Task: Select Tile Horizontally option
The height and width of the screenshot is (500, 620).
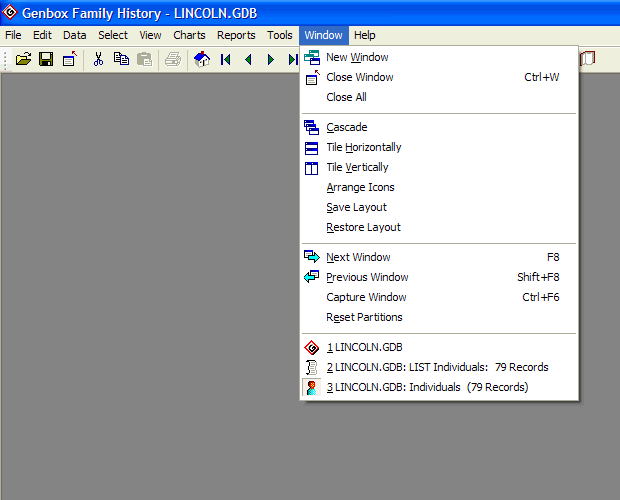Action: click(x=363, y=147)
